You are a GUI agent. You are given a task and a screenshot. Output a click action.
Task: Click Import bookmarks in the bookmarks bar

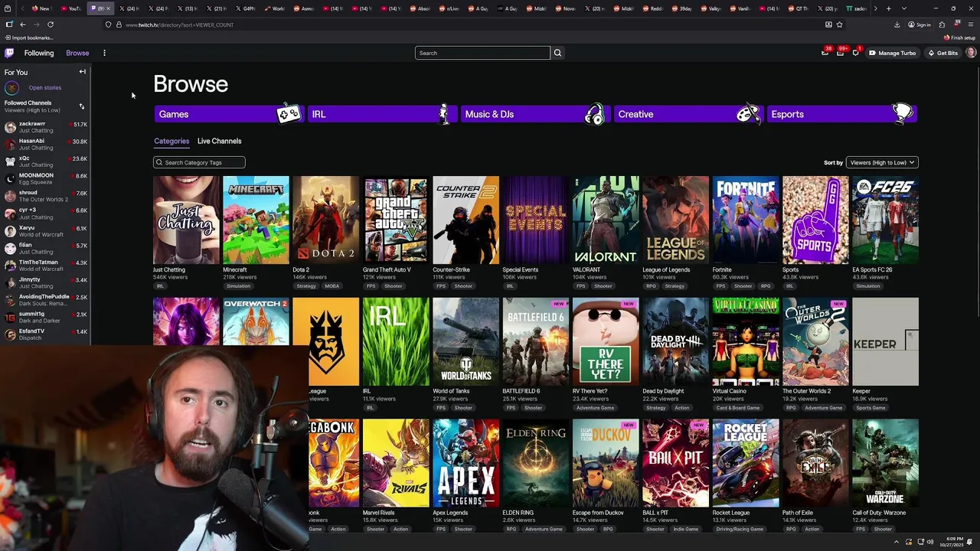[x=29, y=37]
